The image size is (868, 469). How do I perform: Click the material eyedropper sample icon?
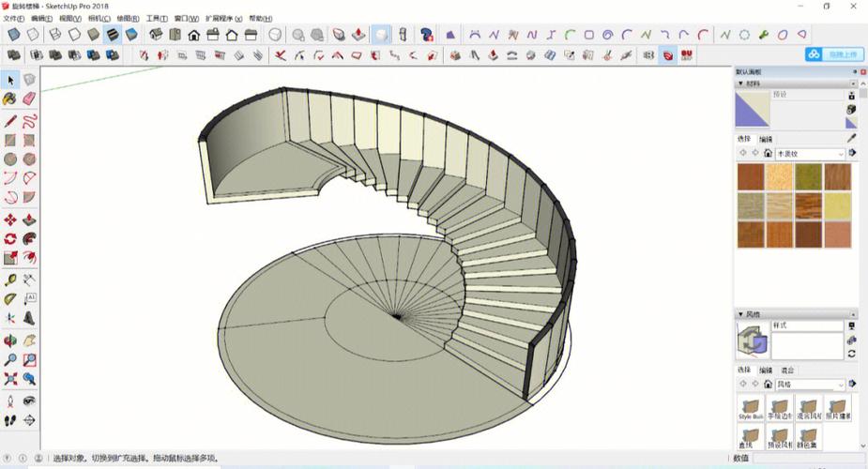[852, 138]
